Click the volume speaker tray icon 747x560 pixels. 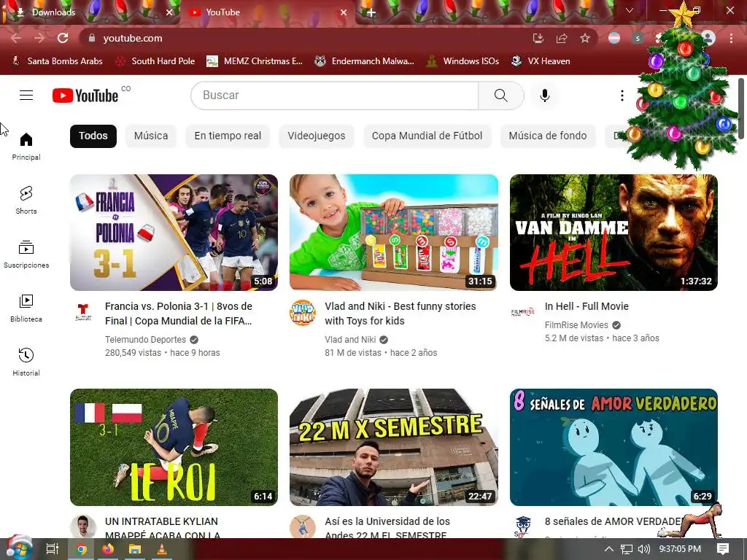click(x=643, y=549)
